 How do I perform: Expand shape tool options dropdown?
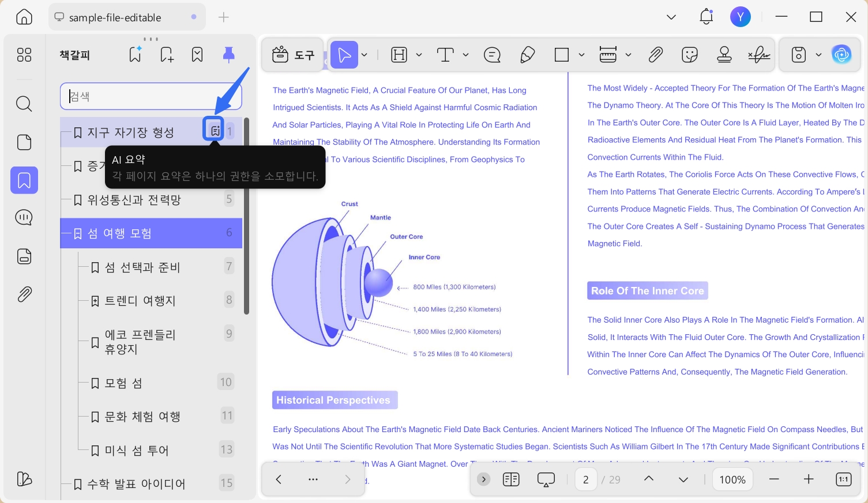[x=582, y=55]
